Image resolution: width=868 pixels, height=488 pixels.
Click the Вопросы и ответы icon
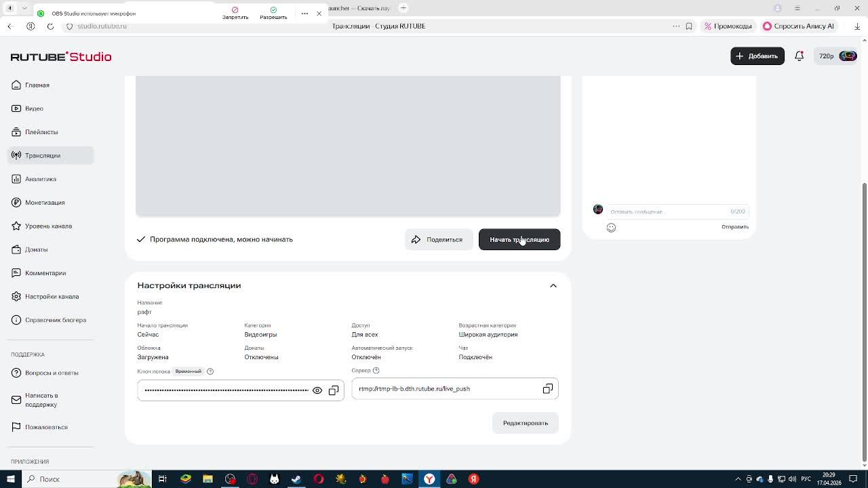(16, 373)
